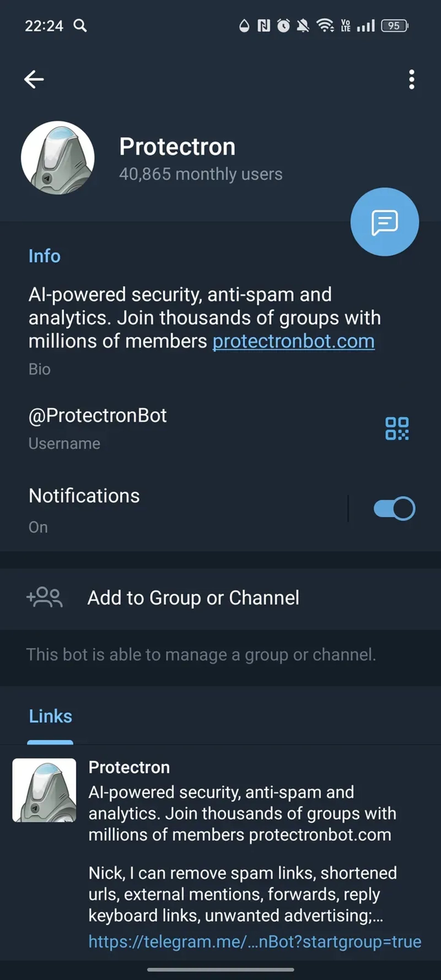Open the Info section header

pyautogui.click(x=44, y=256)
